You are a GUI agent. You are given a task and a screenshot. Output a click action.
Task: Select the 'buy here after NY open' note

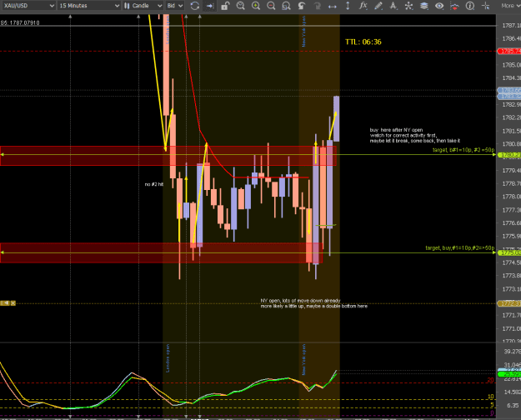(x=414, y=135)
